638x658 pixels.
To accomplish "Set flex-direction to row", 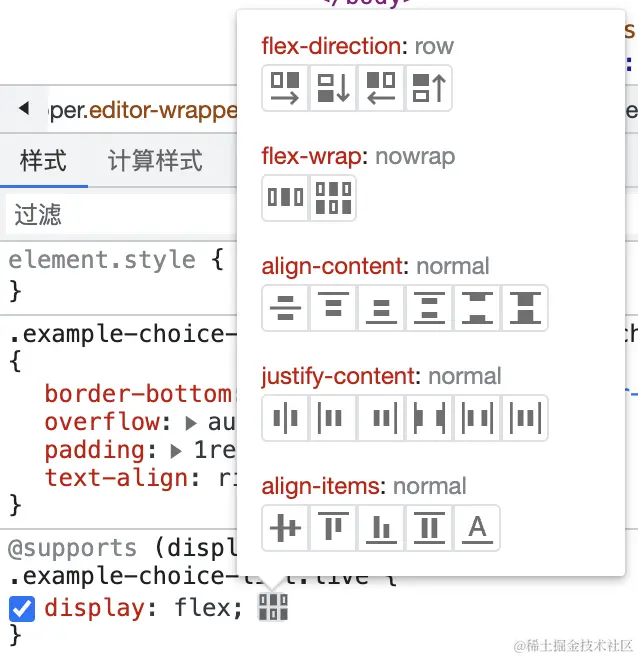I will point(285,88).
